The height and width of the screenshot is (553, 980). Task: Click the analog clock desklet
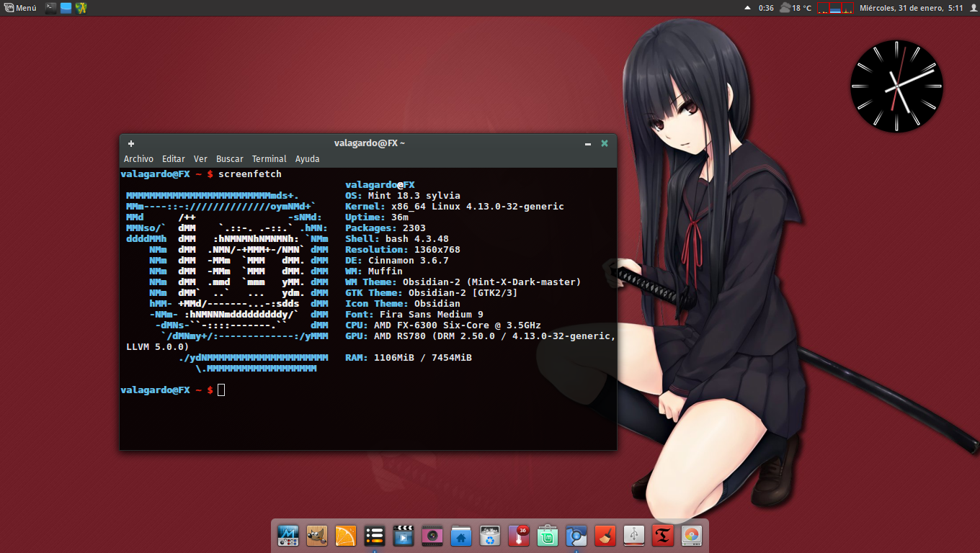[x=896, y=86]
